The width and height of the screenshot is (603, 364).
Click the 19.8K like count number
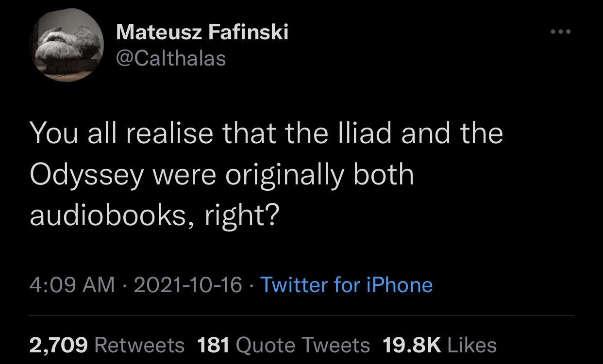[x=412, y=345]
